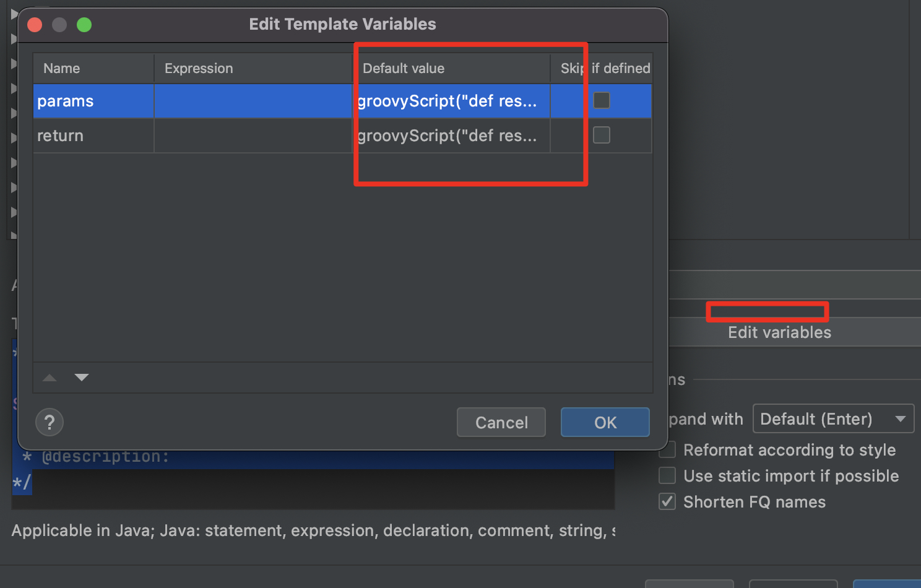Enable Skip if defined for params
The width and height of the screenshot is (921, 588).
coord(601,100)
